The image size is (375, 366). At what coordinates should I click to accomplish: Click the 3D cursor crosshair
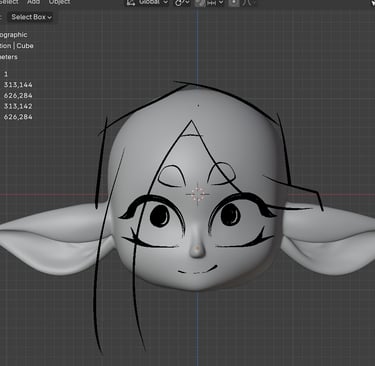(197, 194)
